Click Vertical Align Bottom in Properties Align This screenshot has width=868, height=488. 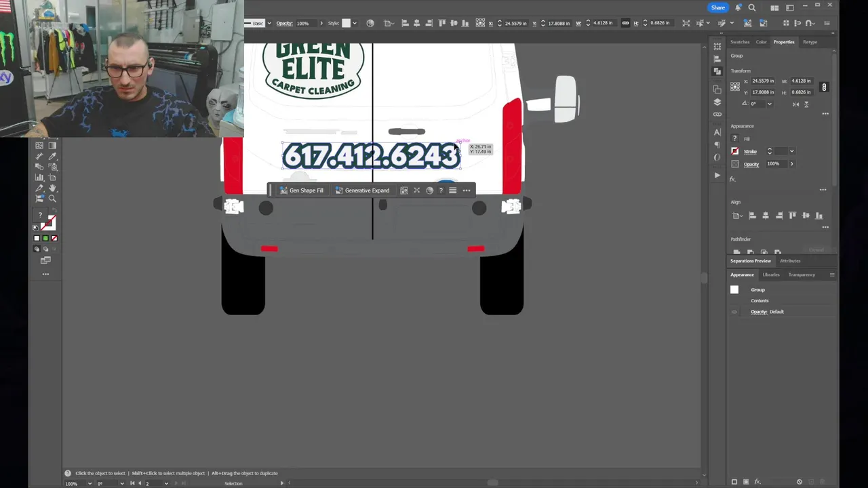(x=818, y=216)
